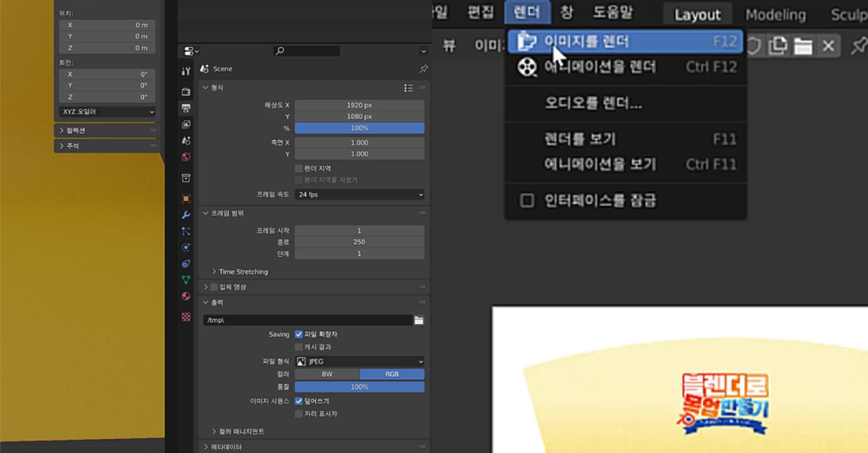Choose 렌더를 보기 menu entry
The height and width of the screenshot is (453, 868).
(626, 139)
